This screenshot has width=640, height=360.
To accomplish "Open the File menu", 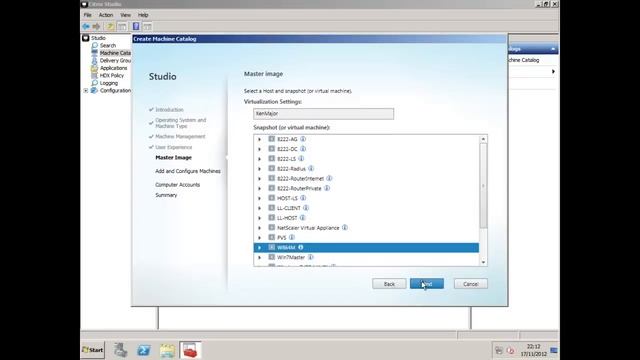I will [88, 15].
